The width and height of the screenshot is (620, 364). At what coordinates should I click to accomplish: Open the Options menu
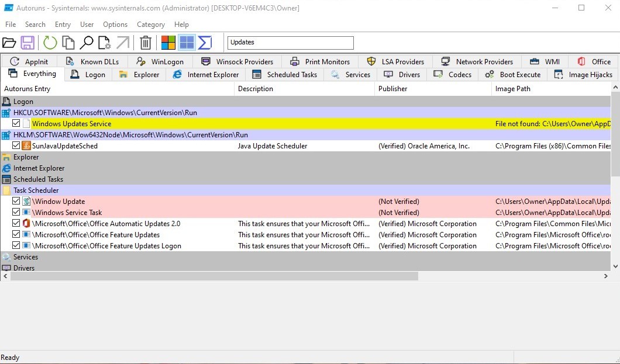[115, 25]
